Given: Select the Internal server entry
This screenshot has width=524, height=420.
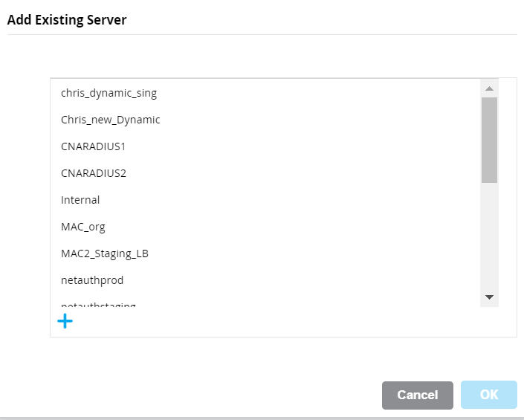Looking at the screenshot, I should (80, 200).
